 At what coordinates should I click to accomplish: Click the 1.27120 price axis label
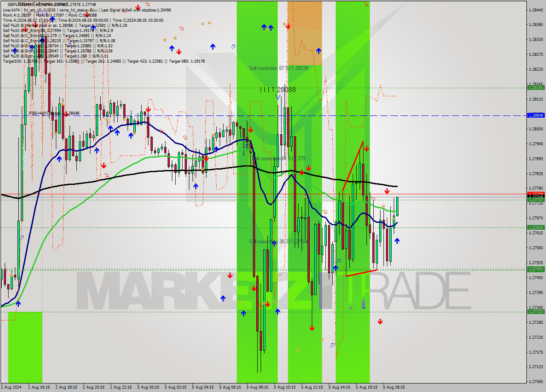click(x=536, y=366)
